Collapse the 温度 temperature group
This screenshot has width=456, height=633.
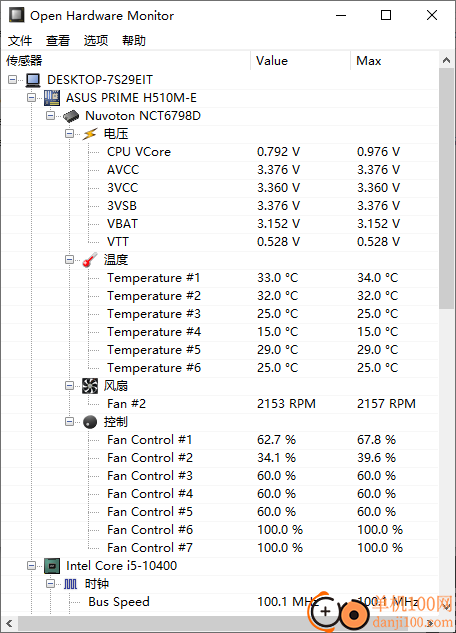(69, 260)
